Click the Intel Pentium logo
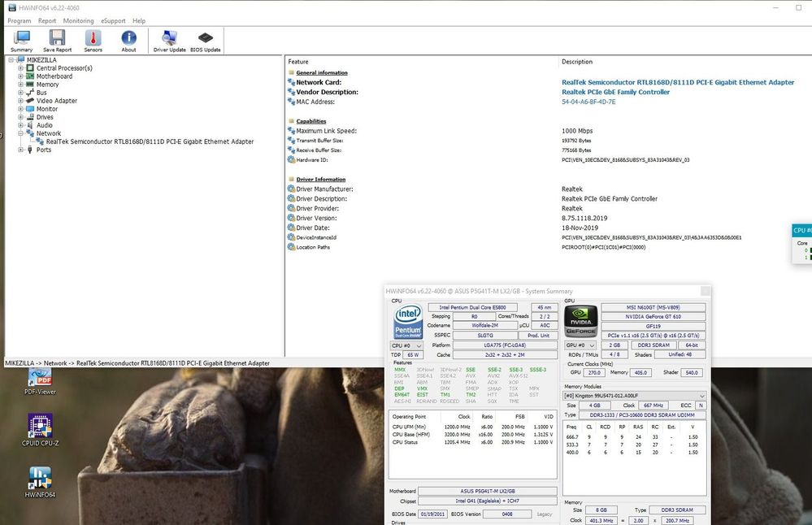The image size is (812, 525). tap(408, 322)
